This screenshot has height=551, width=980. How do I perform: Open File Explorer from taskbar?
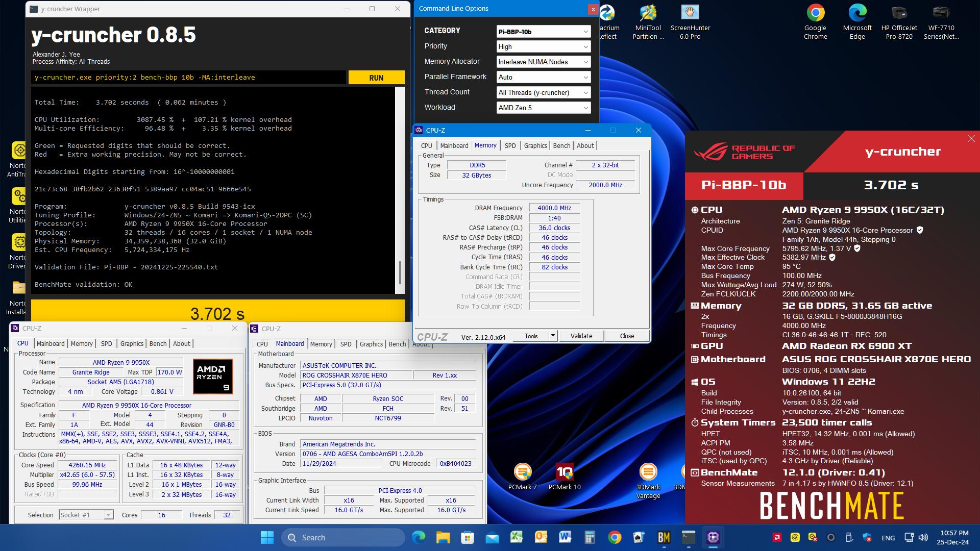[x=443, y=537]
